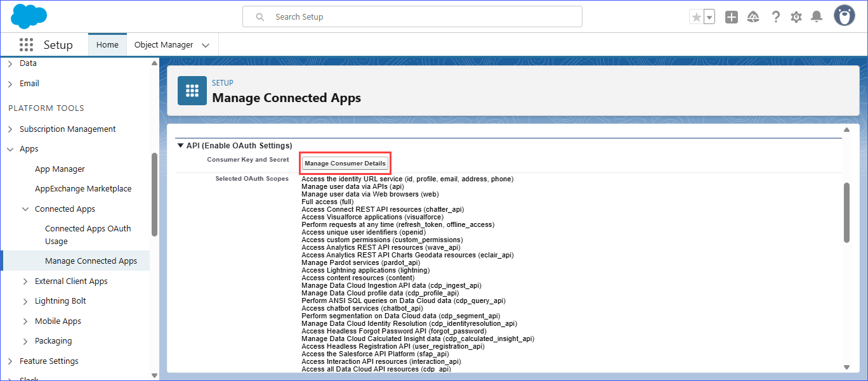Expand the Subscription Management tree node
This screenshot has width=868, height=381.
pos(10,129)
